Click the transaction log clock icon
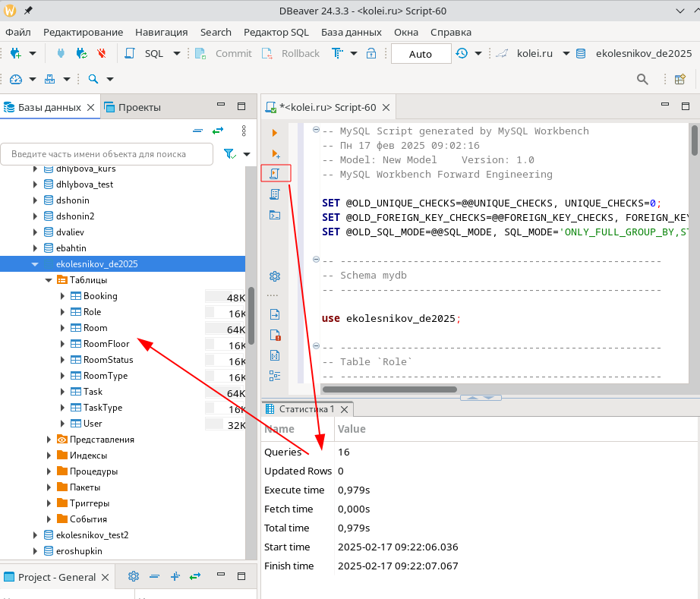 (462, 54)
